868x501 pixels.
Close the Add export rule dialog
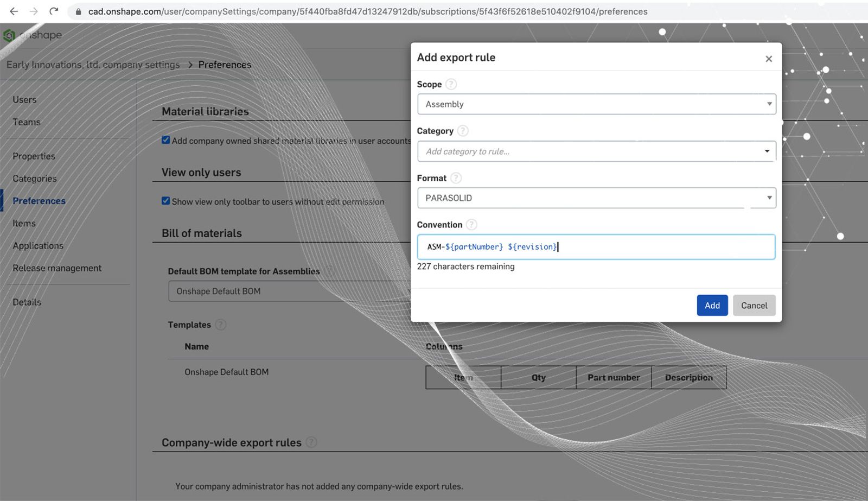pos(768,59)
